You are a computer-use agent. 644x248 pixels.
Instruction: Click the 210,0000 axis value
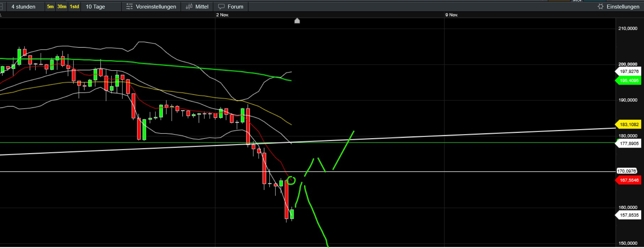628,28
